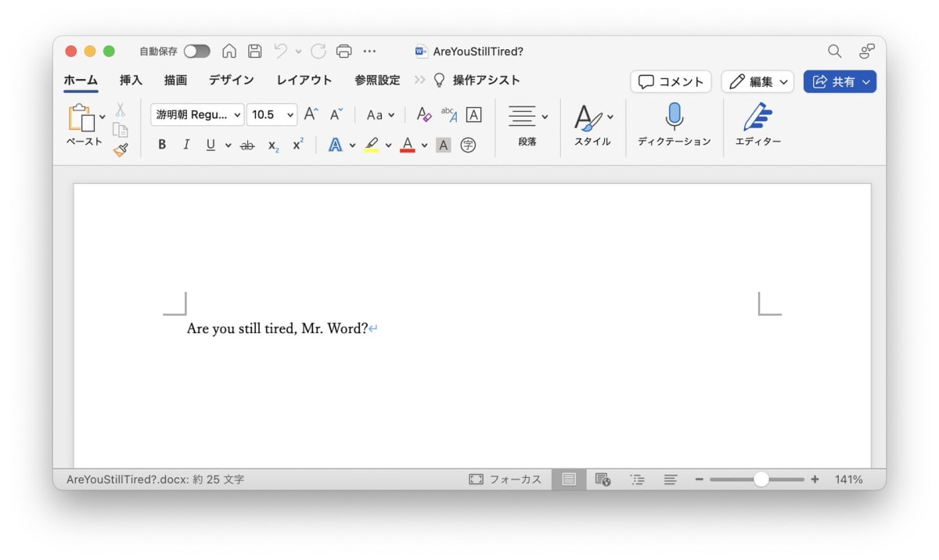939x560 pixels.
Task: Search in document with magnifier icon
Action: [x=835, y=51]
